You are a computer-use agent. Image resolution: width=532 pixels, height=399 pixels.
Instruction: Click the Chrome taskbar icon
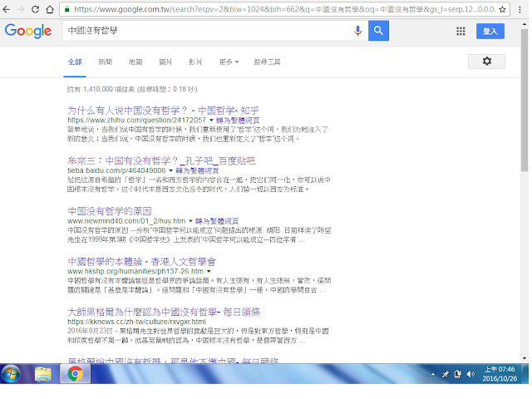point(75,374)
